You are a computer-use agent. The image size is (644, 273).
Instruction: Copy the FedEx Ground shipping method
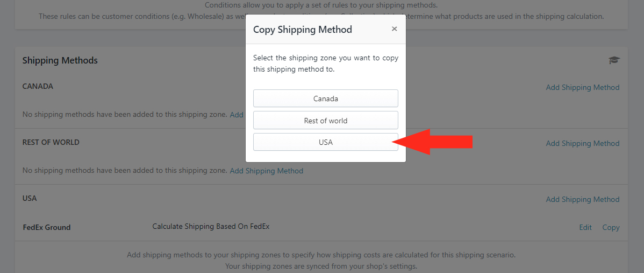[611, 227]
